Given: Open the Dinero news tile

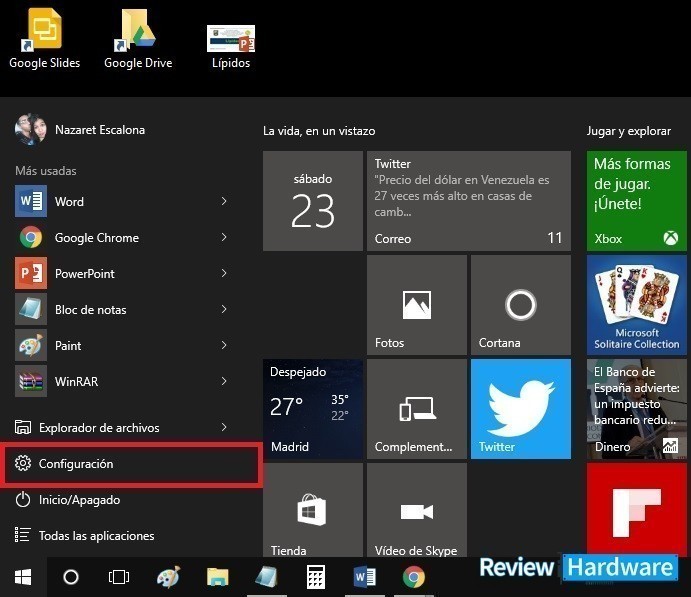Looking at the screenshot, I should click(x=637, y=409).
